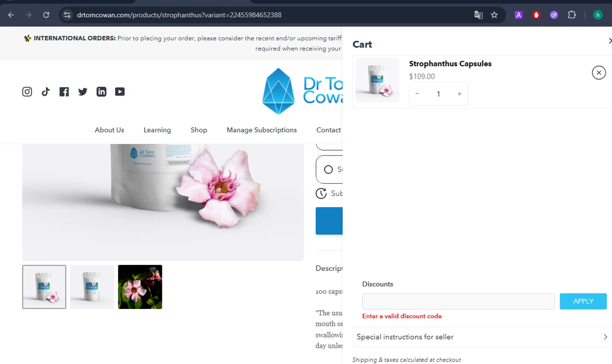Click the Dr Tom Cowan logo
This screenshot has width=612, height=364.
[x=302, y=91]
